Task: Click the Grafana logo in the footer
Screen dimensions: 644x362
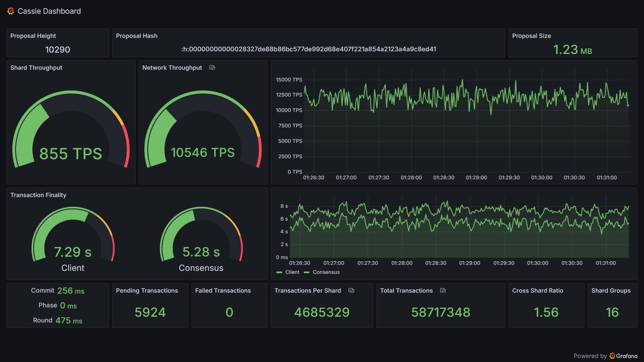Action: 613,356
